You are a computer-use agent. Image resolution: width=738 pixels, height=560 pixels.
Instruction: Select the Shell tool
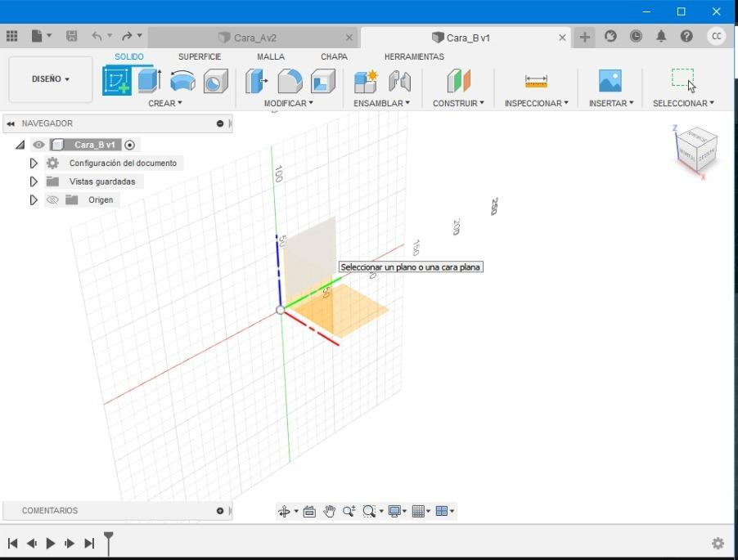(x=323, y=81)
